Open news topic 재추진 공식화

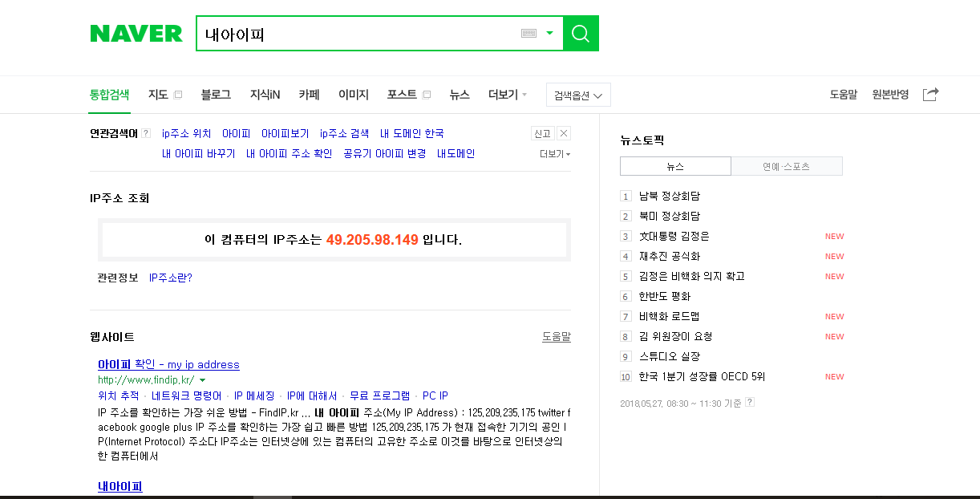670,256
